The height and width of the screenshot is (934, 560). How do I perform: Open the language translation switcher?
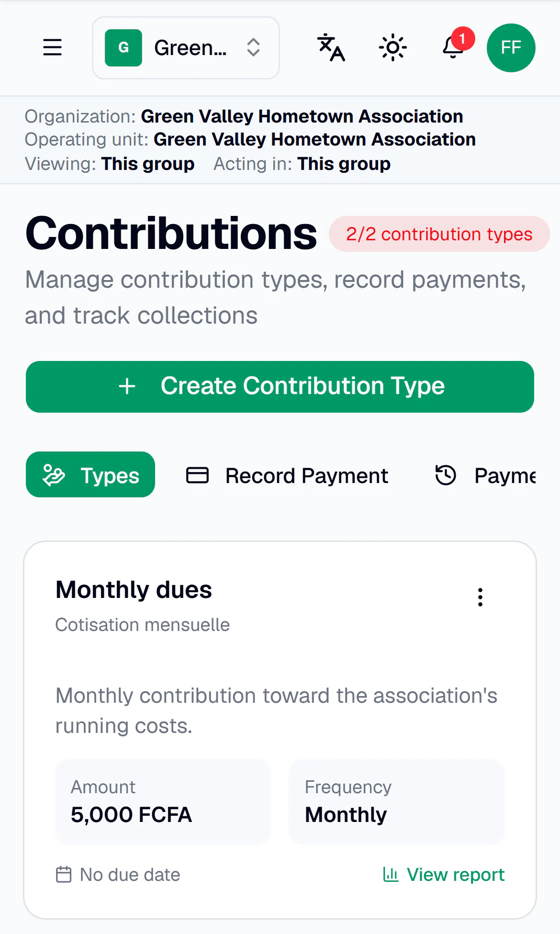point(331,47)
